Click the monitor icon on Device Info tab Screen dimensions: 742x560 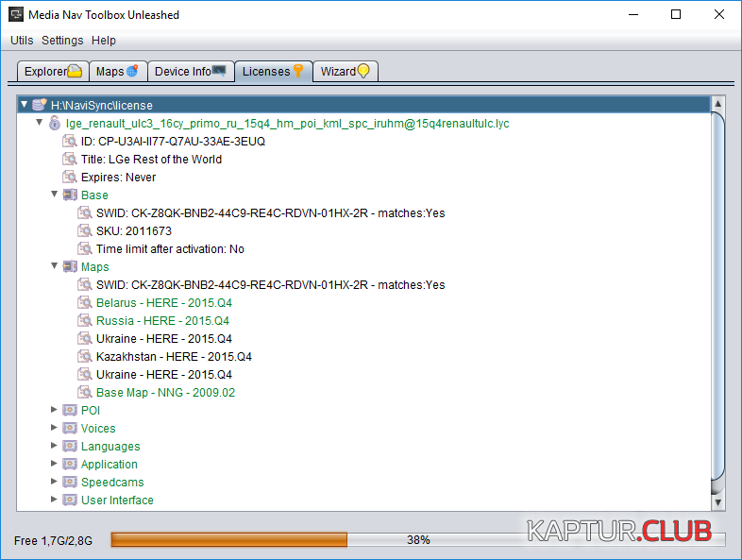(219, 71)
